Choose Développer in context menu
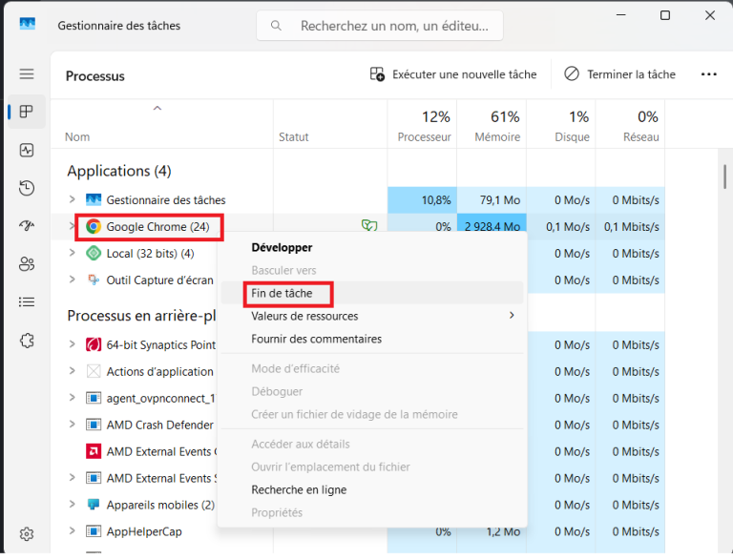The width and height of the screenshot is (733, 560). point(372,247)
